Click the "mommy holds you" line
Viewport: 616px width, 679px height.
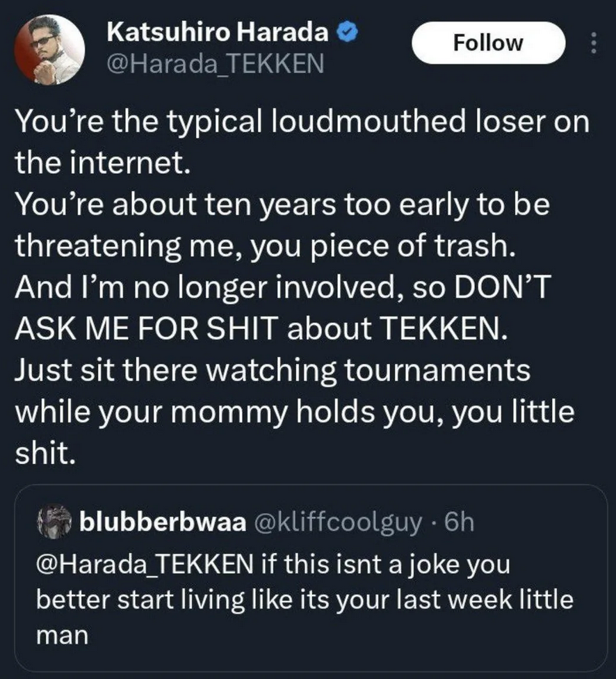[295, 412]
